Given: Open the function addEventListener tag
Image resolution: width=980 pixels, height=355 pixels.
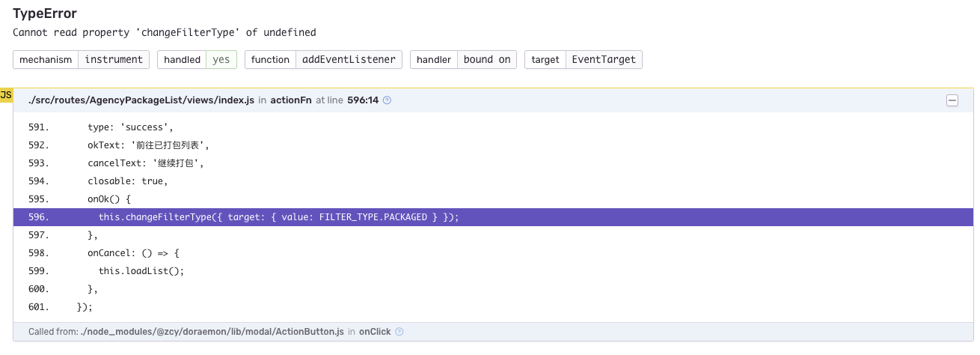Looking at the screenshot, I should 323,60.
